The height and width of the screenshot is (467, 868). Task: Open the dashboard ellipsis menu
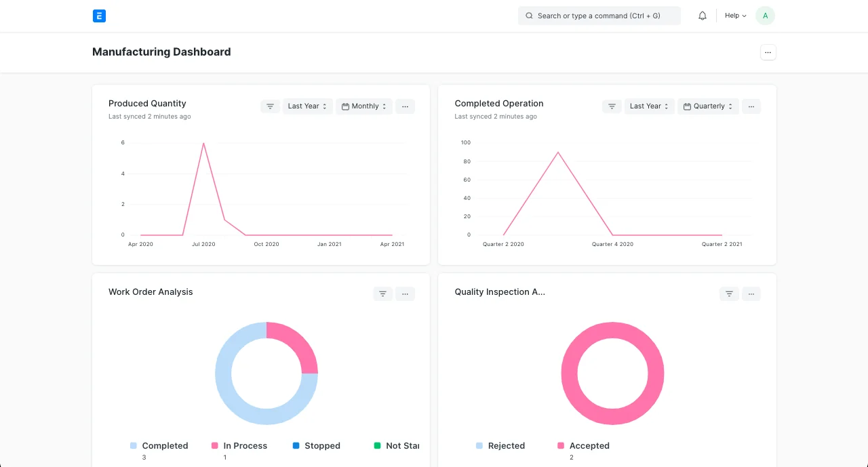click(768, 52)
